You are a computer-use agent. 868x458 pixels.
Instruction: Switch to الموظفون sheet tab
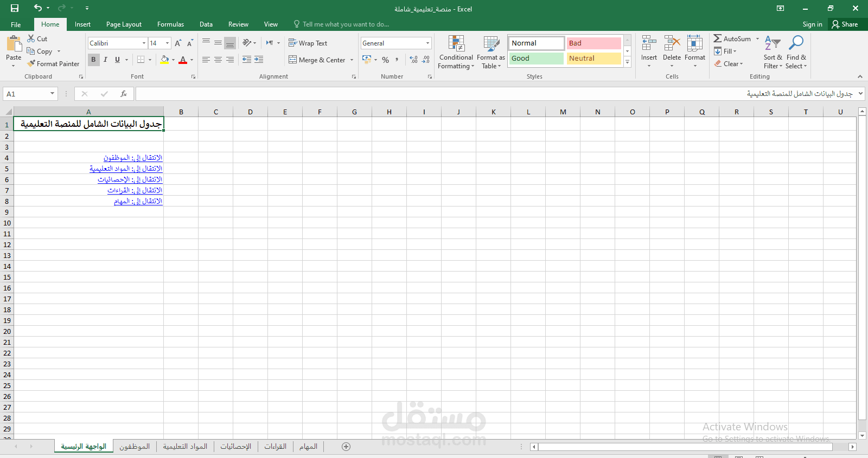pos(135,447)
